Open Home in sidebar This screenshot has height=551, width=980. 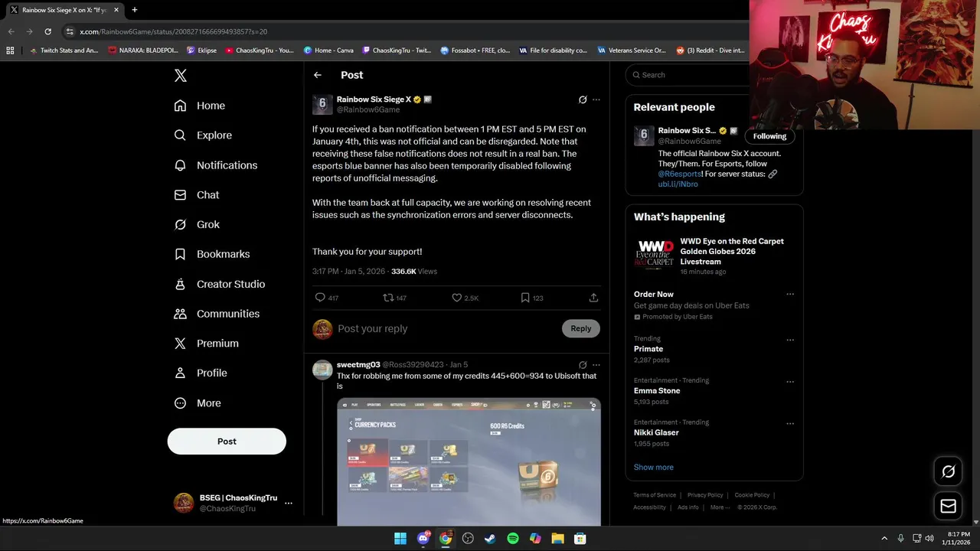coord(200,106)
